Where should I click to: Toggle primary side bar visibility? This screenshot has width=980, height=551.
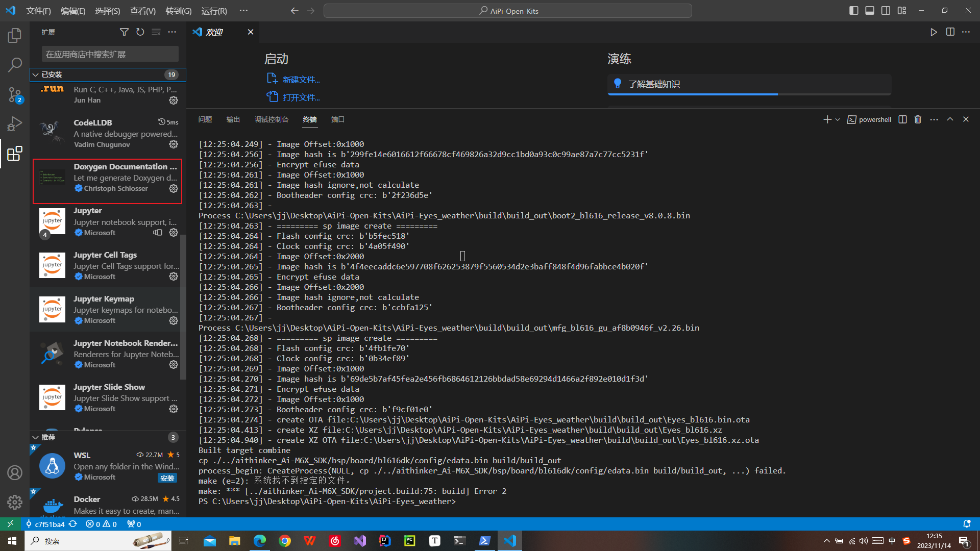tap(853, 11)
